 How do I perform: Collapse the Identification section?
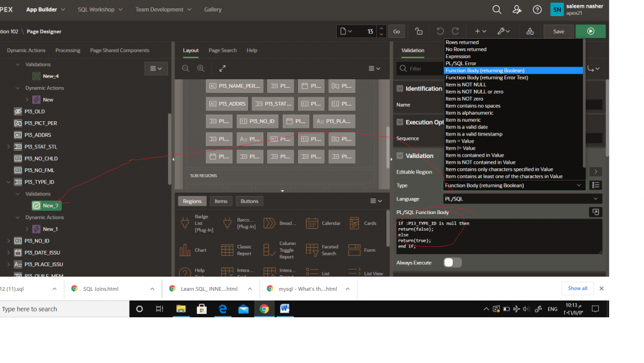[400, 89]
